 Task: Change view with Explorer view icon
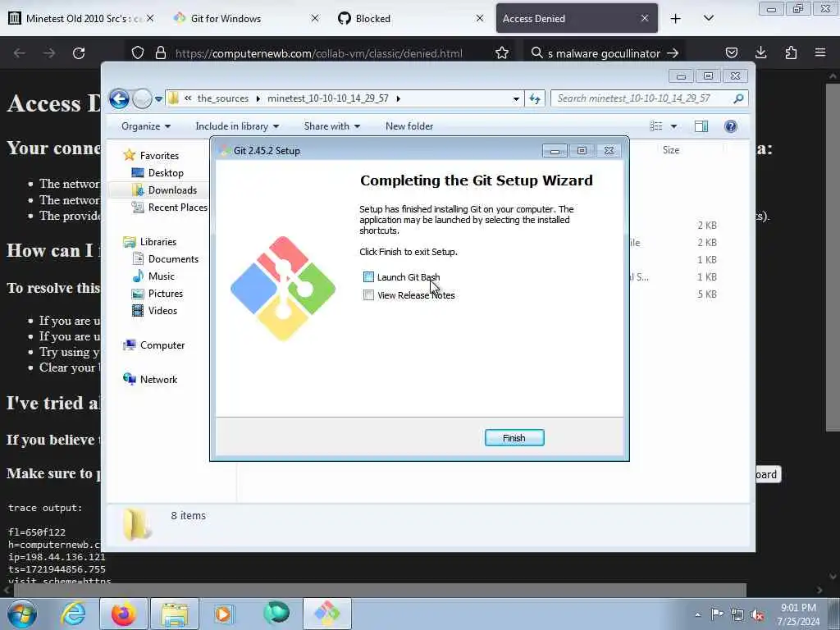point(656,126)
